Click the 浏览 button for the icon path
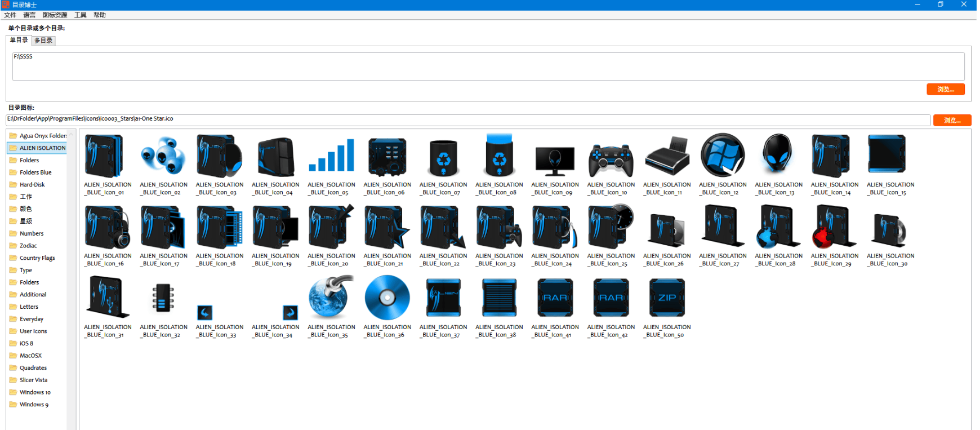Screen dimensions: 980x430 point(952,120)
